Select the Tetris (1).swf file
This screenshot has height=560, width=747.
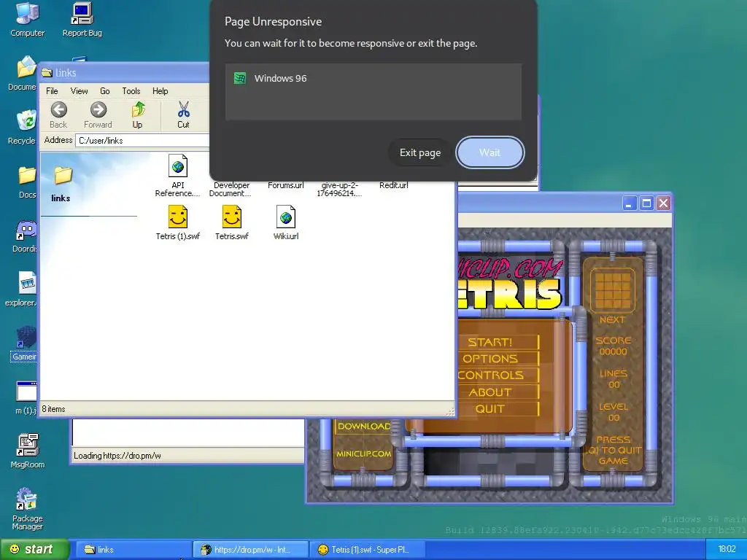pyautogui.click(x=178, y=222)
